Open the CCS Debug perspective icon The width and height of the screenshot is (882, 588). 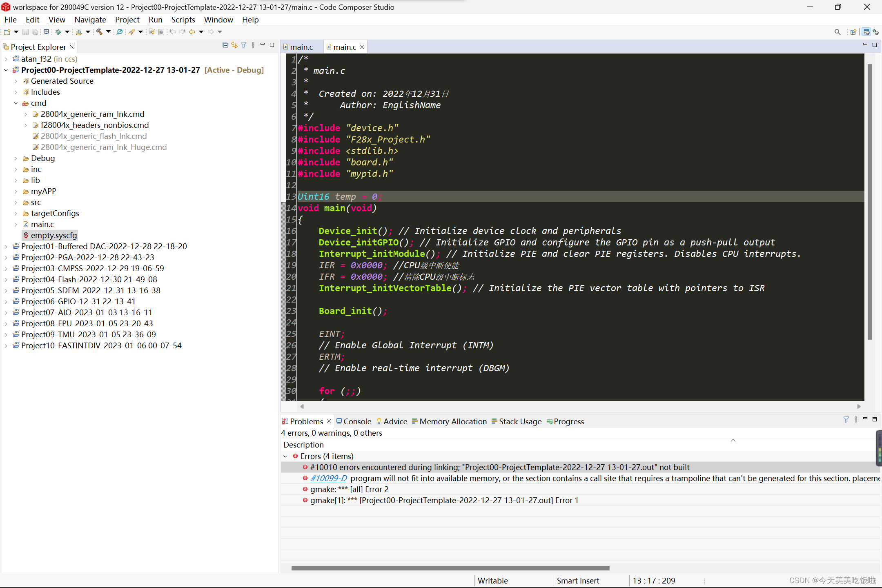tap(876, 31)
